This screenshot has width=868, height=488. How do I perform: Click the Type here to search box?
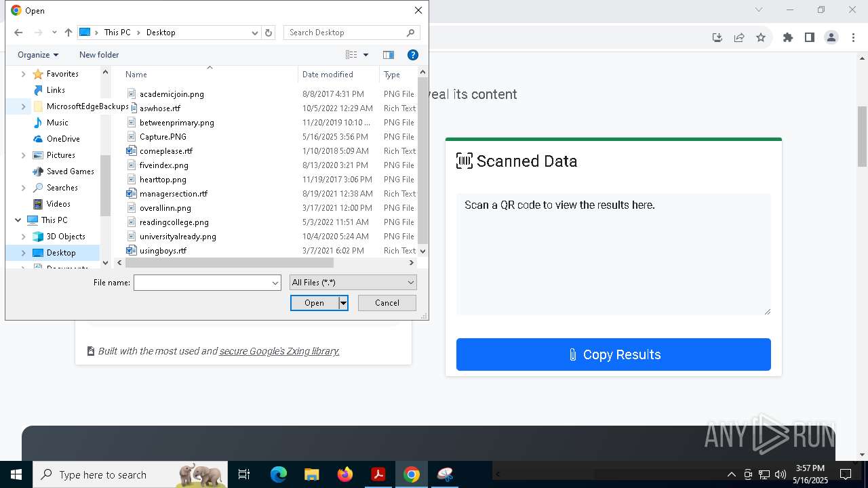point(130,474)
